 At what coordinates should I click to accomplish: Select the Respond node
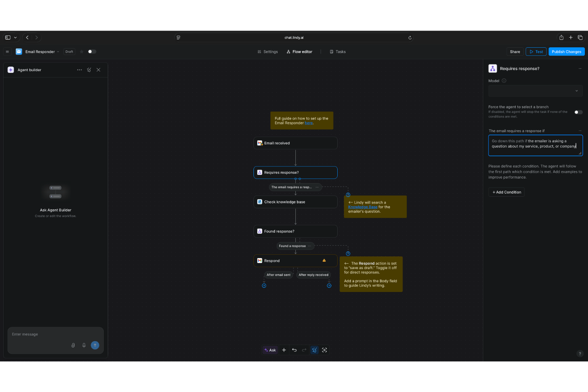pyautogui.click(x=296, y=261)
